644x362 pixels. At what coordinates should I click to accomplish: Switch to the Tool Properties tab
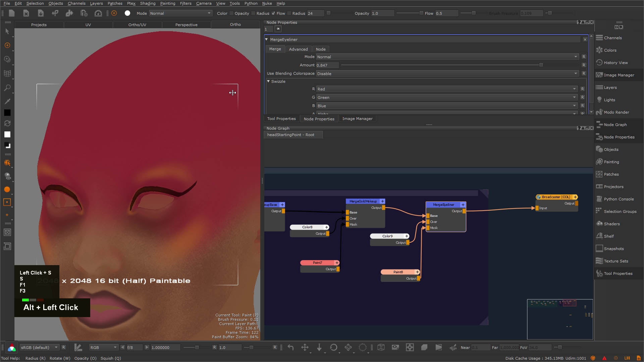281,119
